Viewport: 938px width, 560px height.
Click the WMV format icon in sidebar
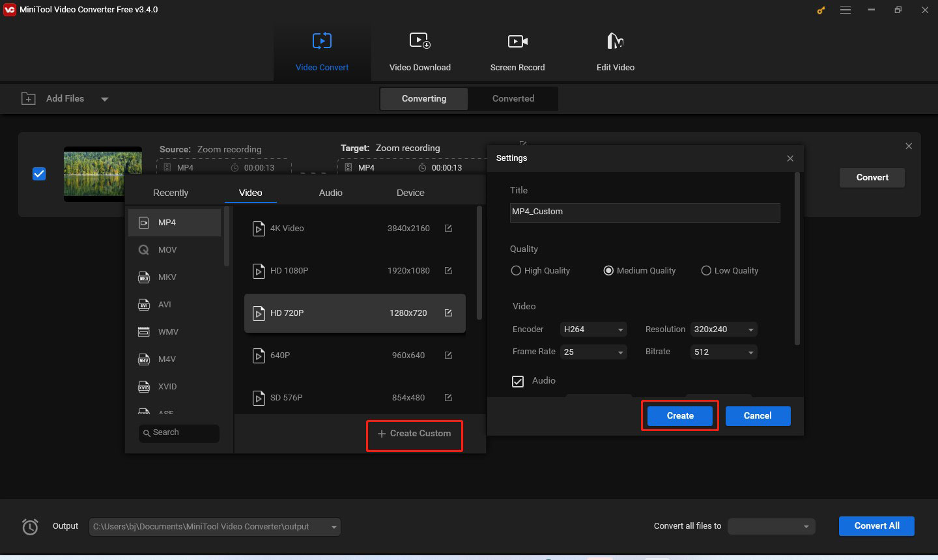tap(144, 332)
